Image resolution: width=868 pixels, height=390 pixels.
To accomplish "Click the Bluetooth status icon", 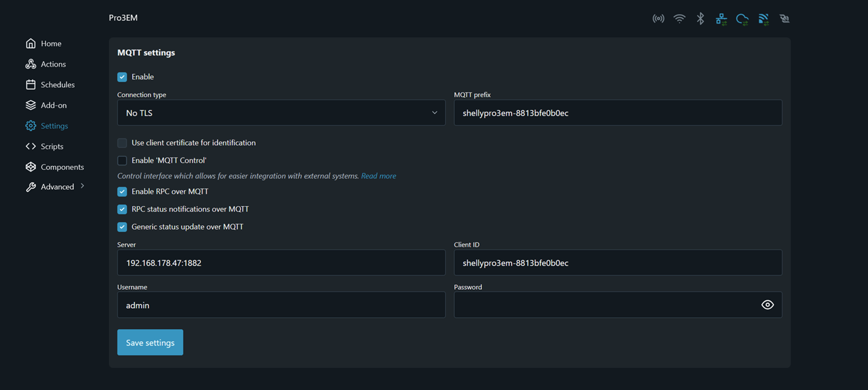I will click(700, 19).
